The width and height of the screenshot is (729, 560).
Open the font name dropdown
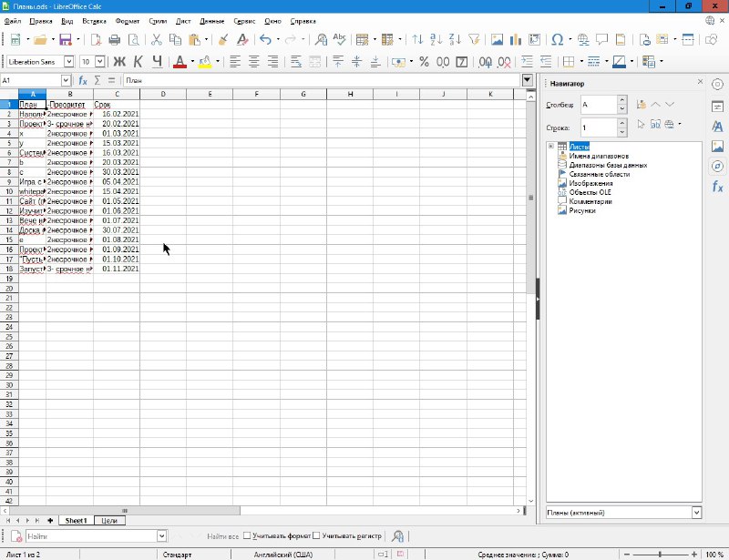72,62
